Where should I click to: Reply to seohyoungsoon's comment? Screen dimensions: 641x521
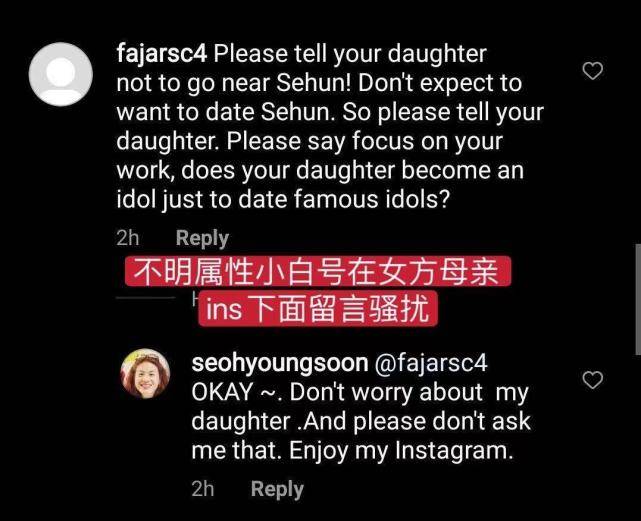click(277, 489)
